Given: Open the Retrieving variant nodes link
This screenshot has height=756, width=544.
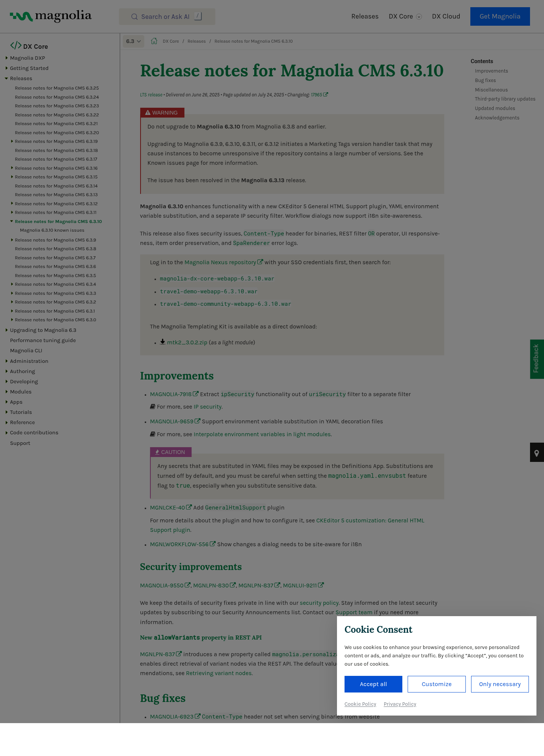Looking at the screenshot, I should coord(219,673).
